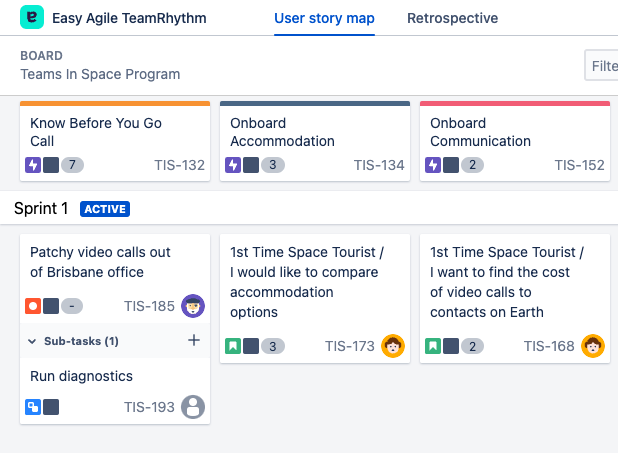
Task: Open the Patchy video calls card
Action: click(87, 262)
